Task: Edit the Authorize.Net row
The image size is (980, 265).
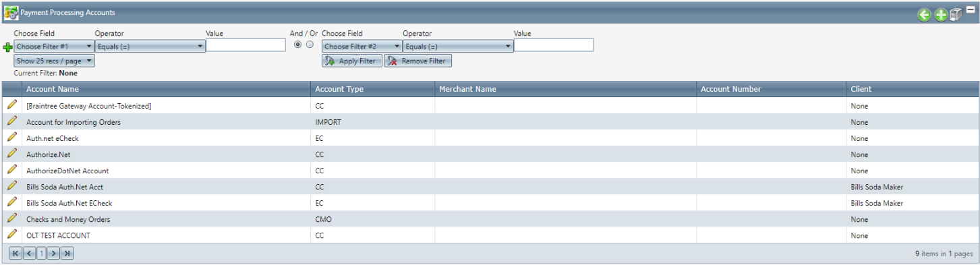Action: tap(11, 154)
